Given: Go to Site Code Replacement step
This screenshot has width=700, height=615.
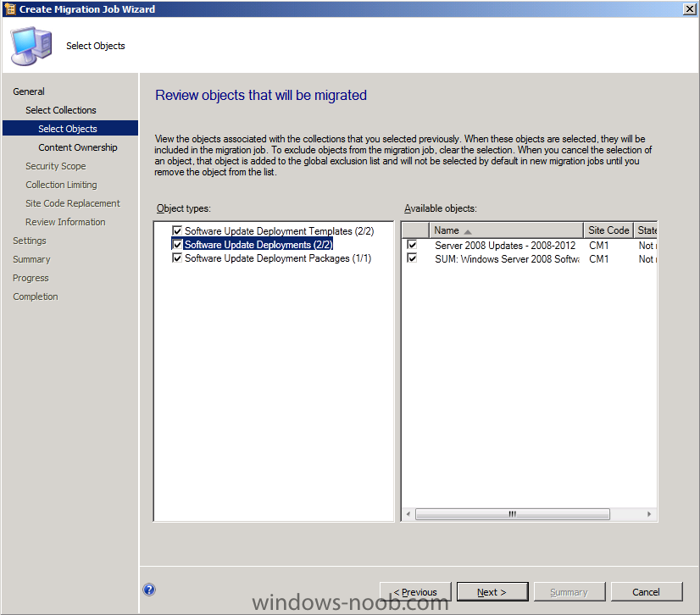Looking at the screenshot, I should (x=73, y=203).
